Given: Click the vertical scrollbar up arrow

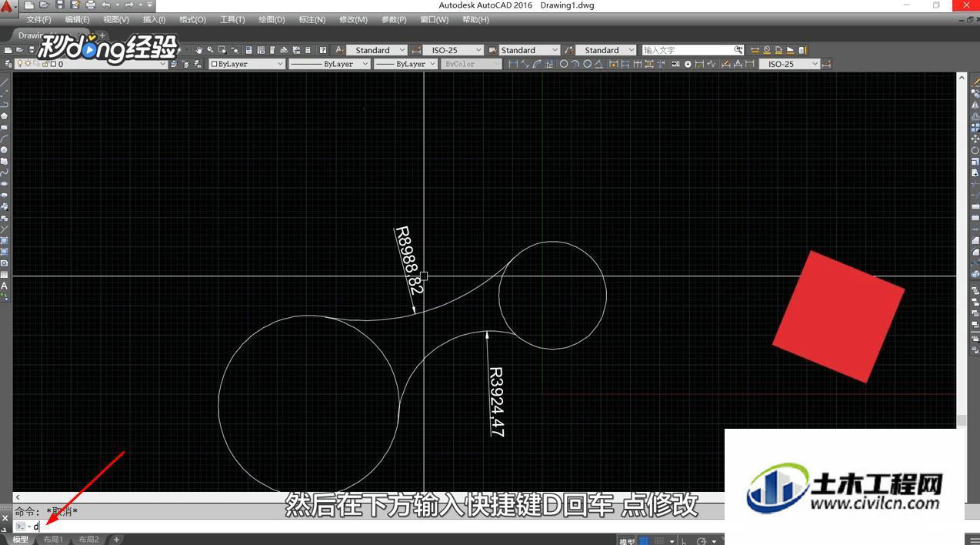Looking at the screenshot, I should 962,78.
